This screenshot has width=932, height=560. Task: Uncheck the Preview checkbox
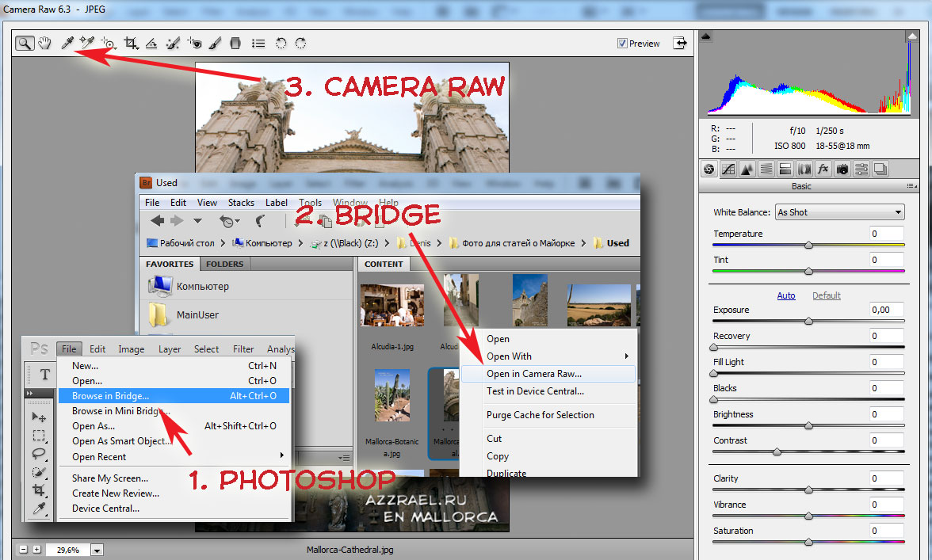tap(622, 44)
